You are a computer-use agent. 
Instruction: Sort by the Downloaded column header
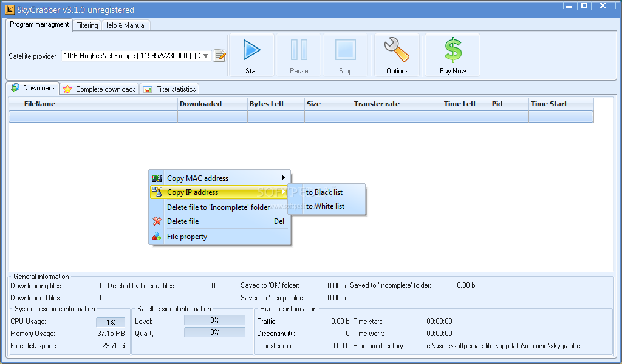point(212,104)
